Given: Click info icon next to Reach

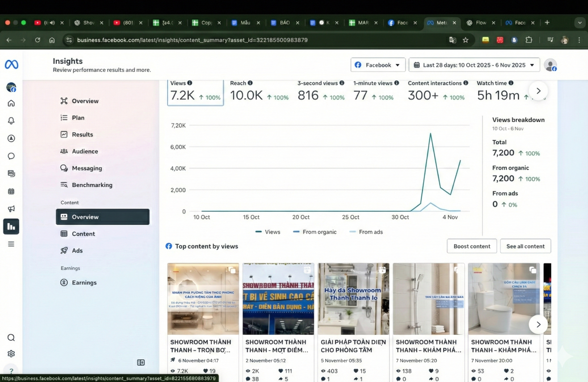Looking at the screenshot, I should tap(250, 83).
